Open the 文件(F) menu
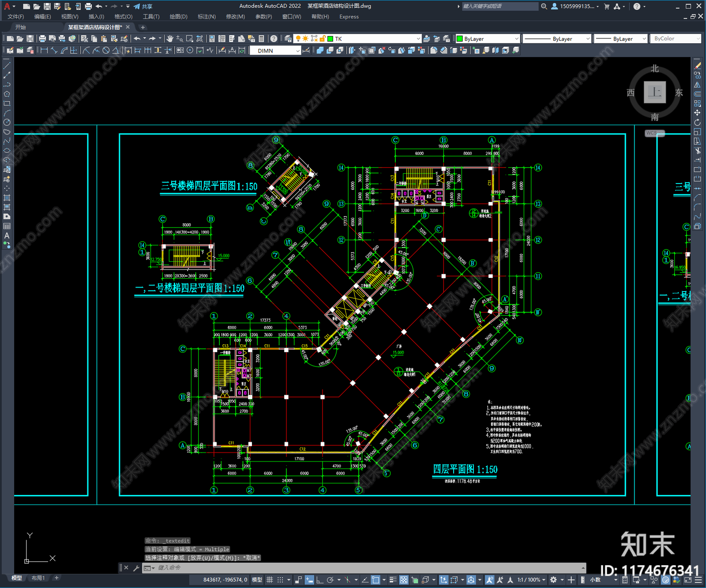 pos(16,17)
